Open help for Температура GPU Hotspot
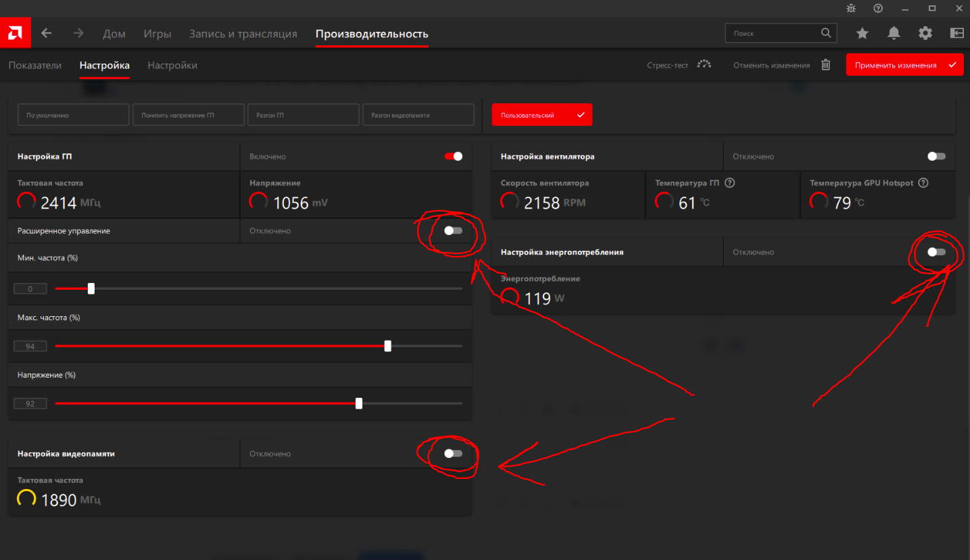970x560 pixels. click(x=923, y=183)
